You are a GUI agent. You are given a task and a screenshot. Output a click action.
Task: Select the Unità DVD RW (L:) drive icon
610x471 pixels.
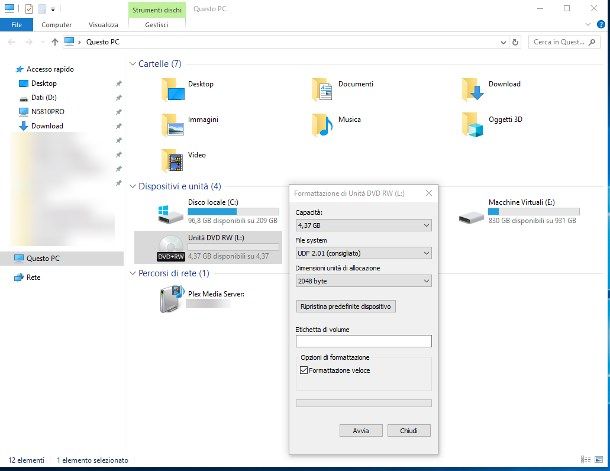(171, 248)
